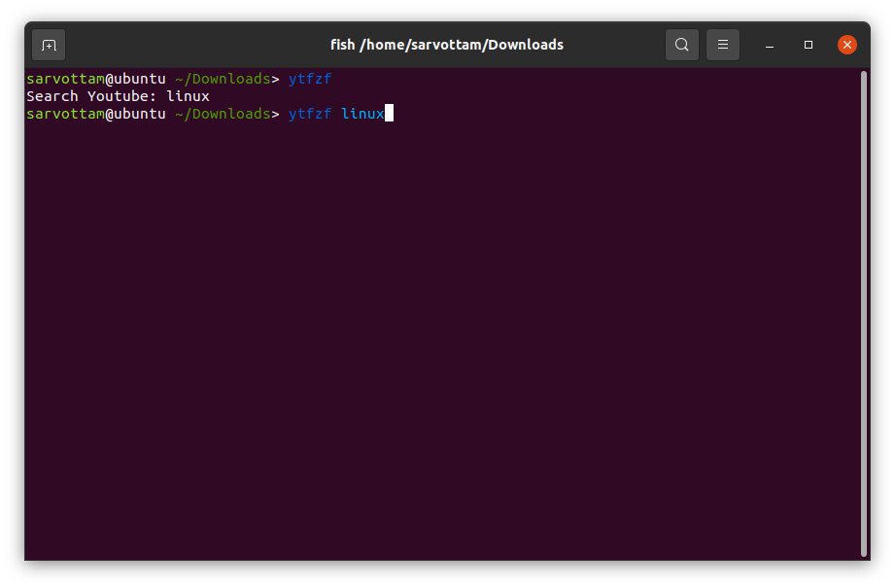Maximize the terminal window
This screenshot has width=895, height=588.
tap(809, 45)
